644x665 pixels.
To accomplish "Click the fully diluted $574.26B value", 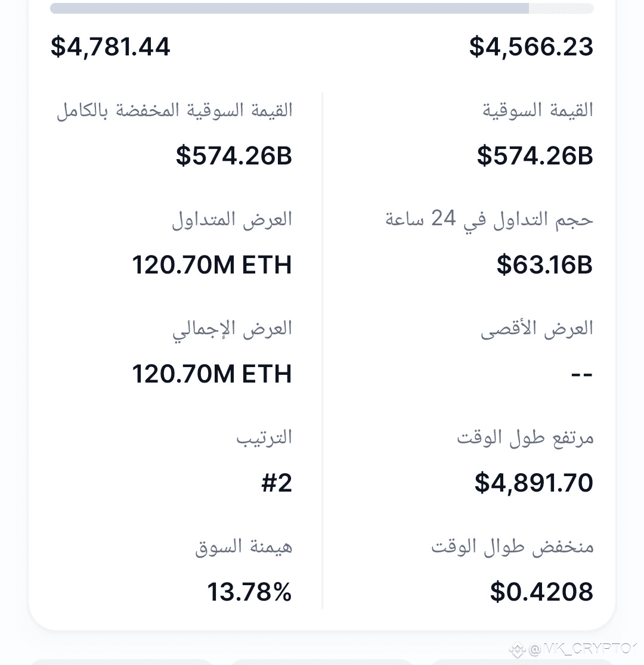I will tap(234, 156).
